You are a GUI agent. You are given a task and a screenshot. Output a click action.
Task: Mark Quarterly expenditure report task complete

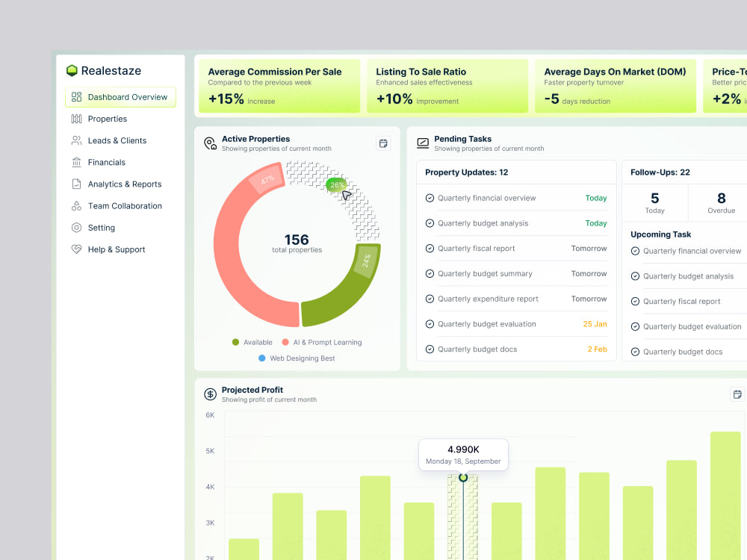pyautogui.click(x=430, y=299)
